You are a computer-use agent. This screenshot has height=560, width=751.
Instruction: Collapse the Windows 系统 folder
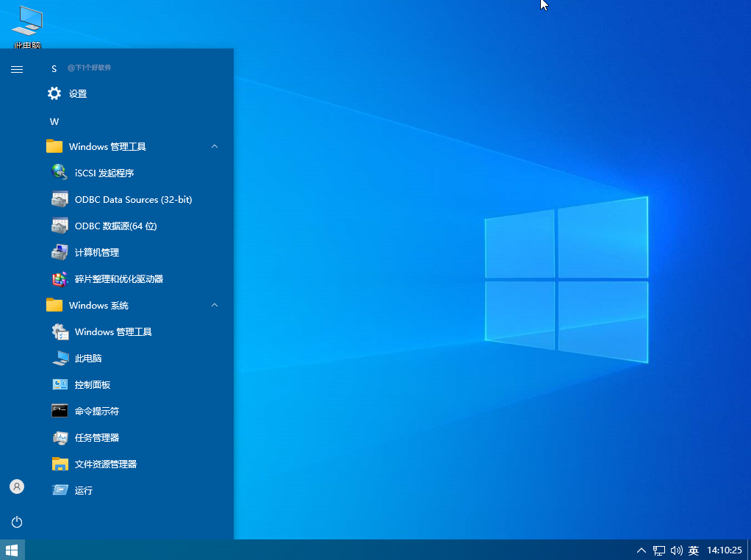(215, 305)
